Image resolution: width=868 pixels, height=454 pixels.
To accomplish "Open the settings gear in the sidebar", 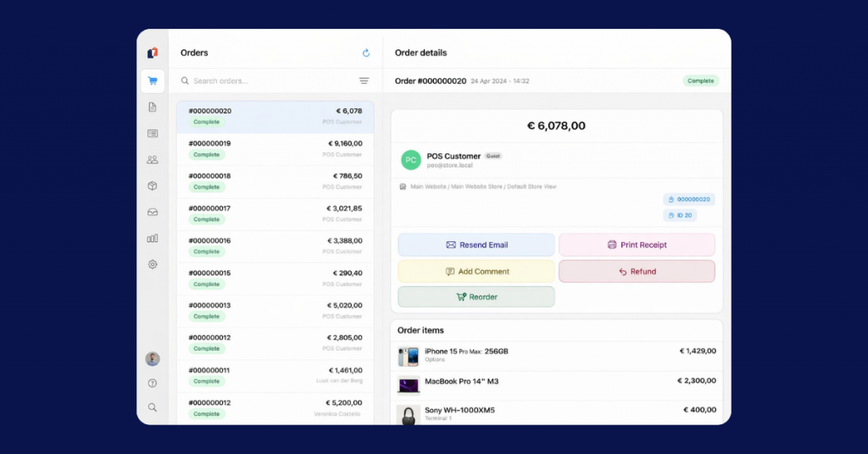I will (x=153, y=264).
